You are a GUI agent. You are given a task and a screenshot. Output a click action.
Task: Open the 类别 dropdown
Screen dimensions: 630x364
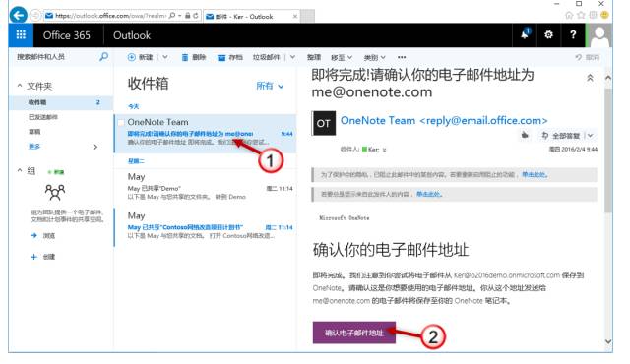tap(374, 58)
